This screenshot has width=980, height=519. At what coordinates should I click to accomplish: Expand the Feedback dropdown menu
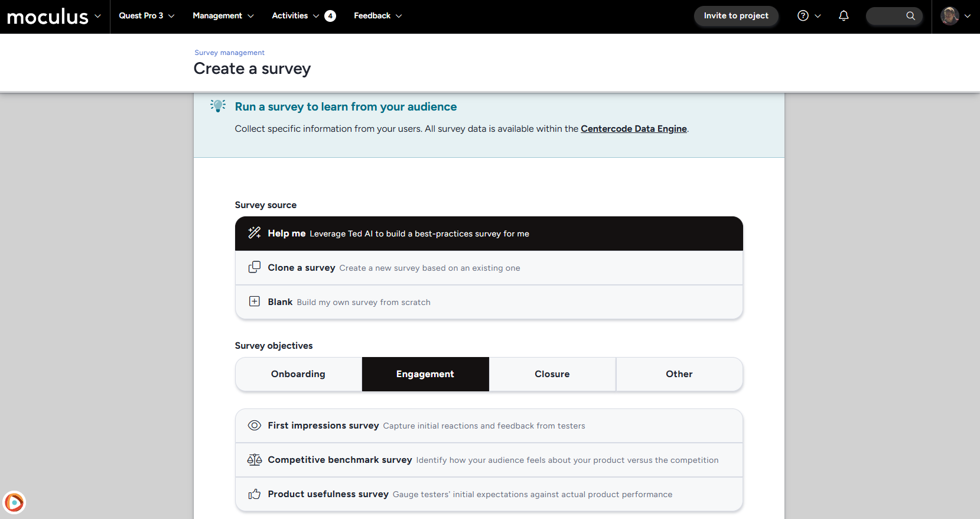(x=377, y=16)
